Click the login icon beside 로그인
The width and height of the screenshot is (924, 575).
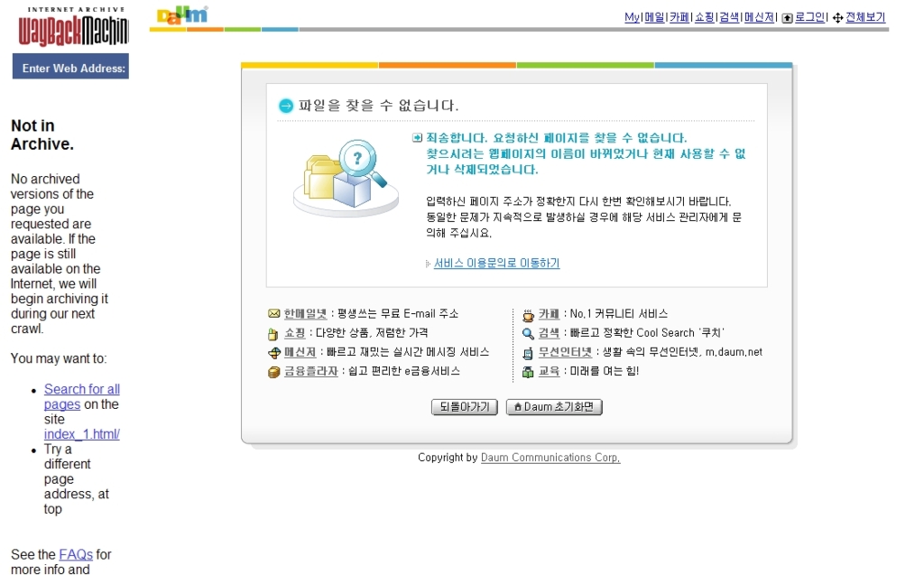point(787,18)
